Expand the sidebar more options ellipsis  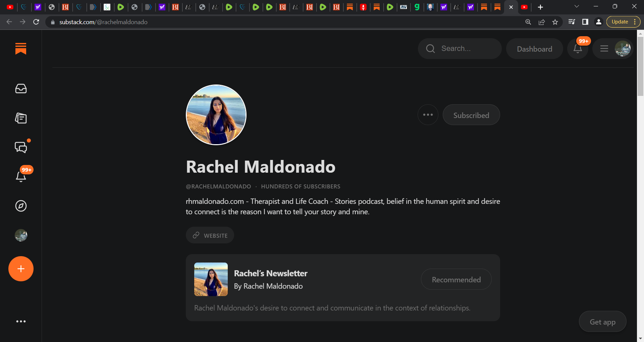(21, 321)
